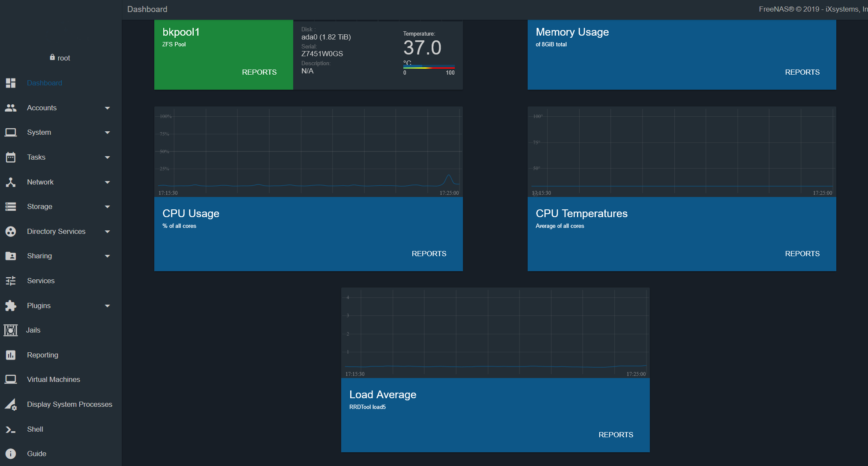The image size is (868, 466).
Task: Click the Storage stacked-disks icon
Action: point(11,206)
